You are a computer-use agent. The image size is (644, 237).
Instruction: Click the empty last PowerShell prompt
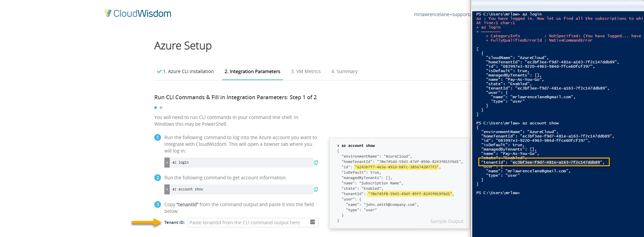coord(498,193)
